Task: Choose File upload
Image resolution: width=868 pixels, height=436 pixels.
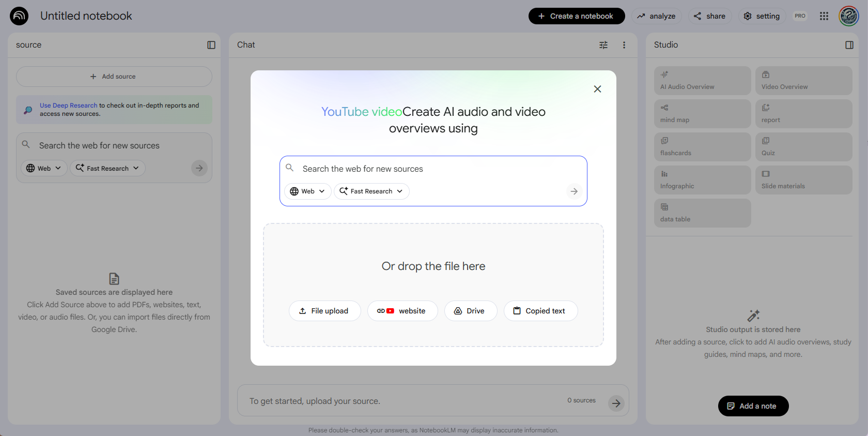Action: point(324,311)
